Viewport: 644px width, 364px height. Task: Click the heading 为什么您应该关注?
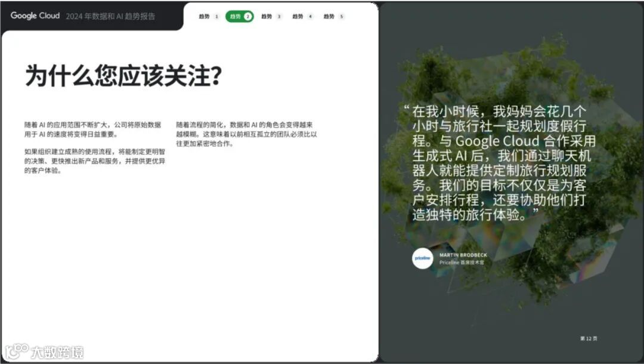[x=123, y=76]
